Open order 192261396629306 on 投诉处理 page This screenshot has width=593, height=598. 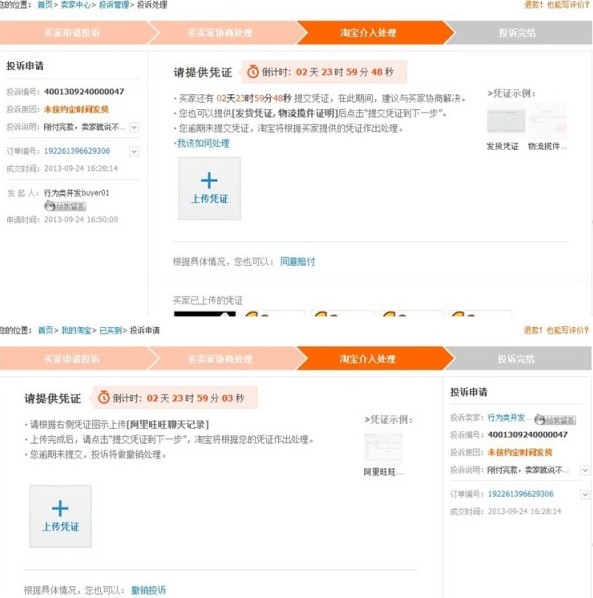pos(77,151)
